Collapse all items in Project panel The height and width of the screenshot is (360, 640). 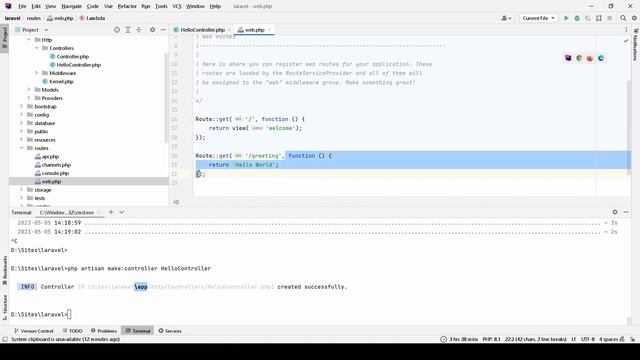click(139, 30)
